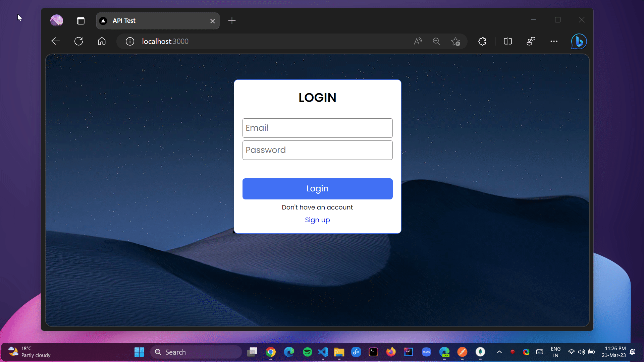Screen dimensions: 644x362
Task: Open Task View from taskbar
Action: (252, 352)
